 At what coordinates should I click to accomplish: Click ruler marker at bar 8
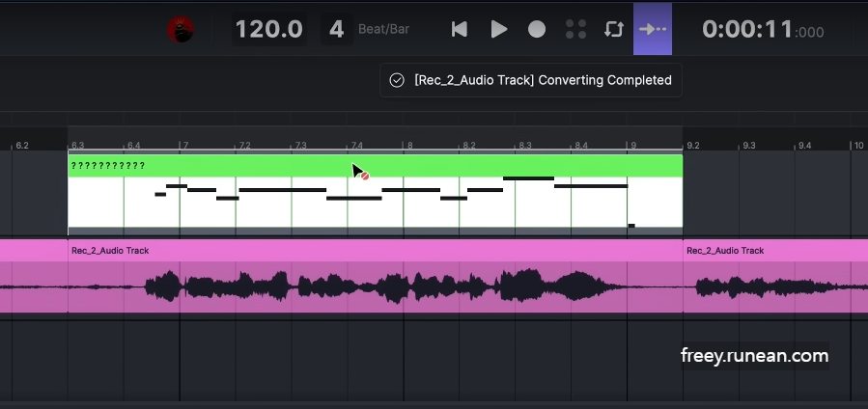(409, 146)
